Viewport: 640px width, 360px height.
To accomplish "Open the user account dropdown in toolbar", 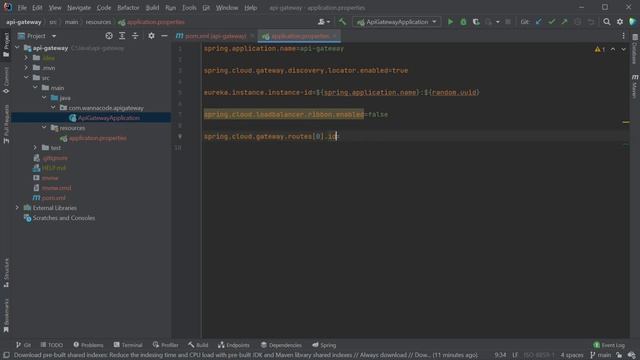I will pos(324,22).
